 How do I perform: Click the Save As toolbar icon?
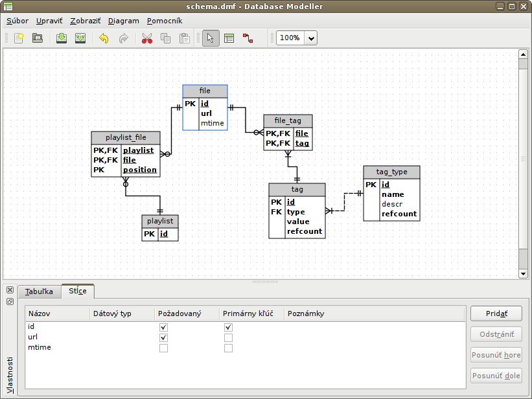80,38
